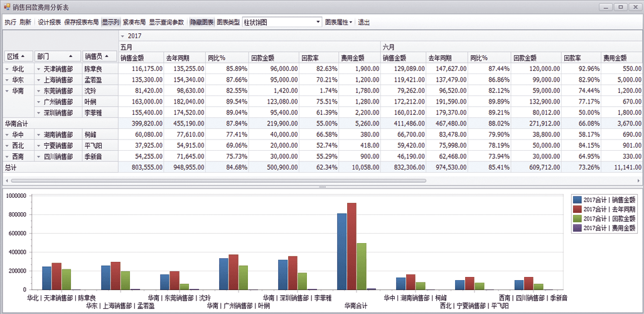The height and width of the screenshot is (314, 644).
Task: Click 保存报表布局 in the toolbar
Action: point(82,22)
